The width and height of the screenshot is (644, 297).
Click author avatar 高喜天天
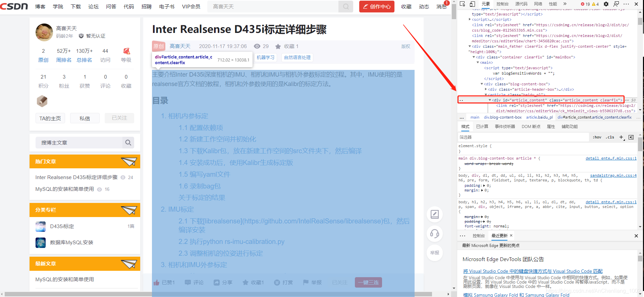point(44,32)
